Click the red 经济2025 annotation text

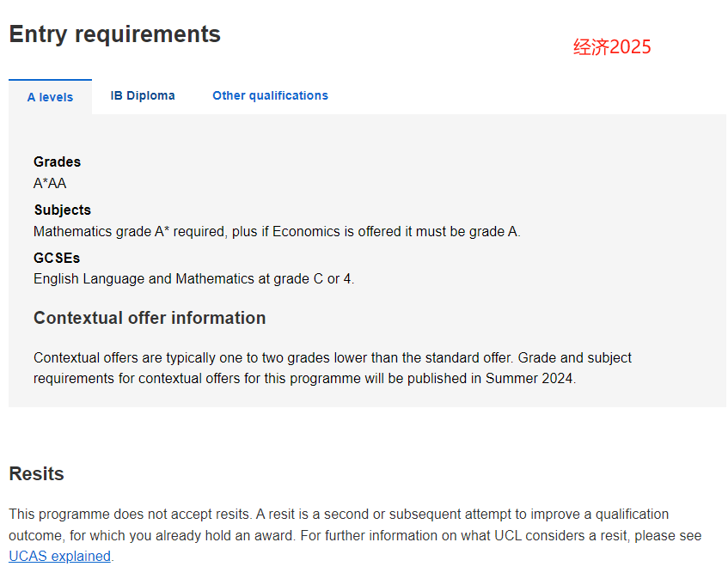[x=612, y=47]
